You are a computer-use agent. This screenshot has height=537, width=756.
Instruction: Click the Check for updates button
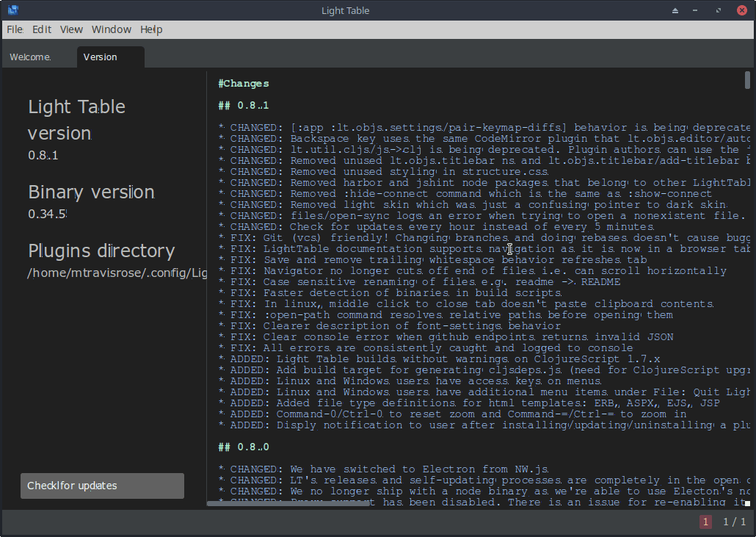coord(102,486)
